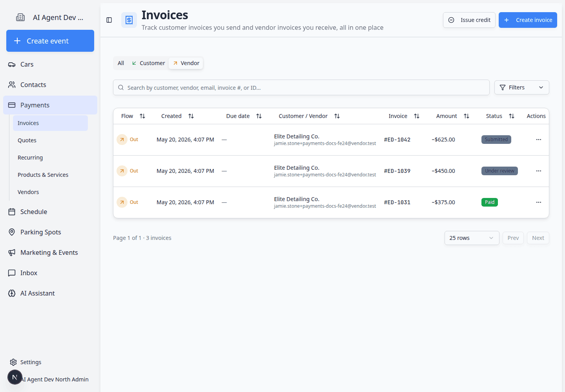Viewport: 565px width, 392px height.
Task: Toggle the sidebar panel icon
Action: pos(109,20)
